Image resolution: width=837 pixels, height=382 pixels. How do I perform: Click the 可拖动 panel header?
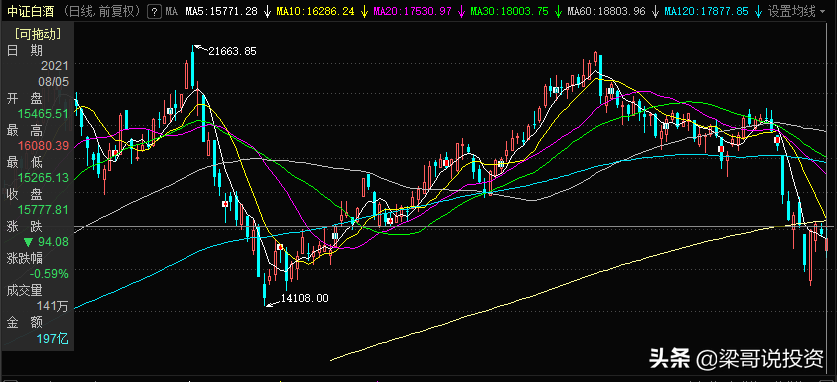point(37,35)
